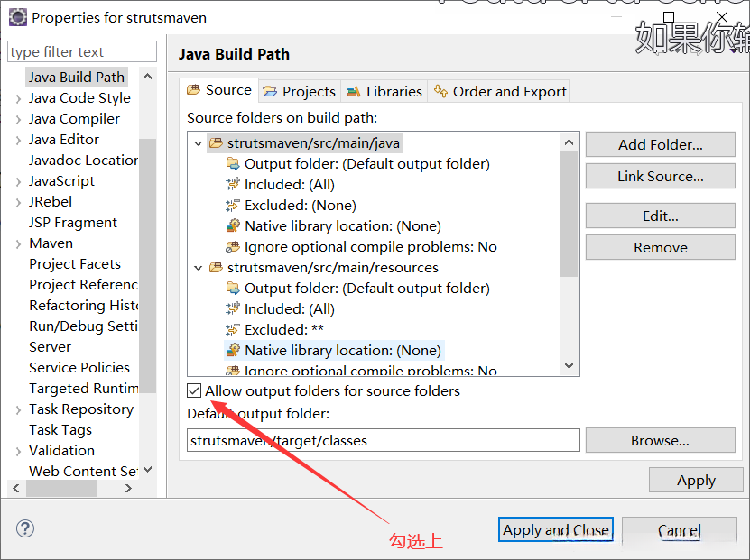Image resolution: width=750 pixels, height=560 pixels.
Task: Click the type filter text field
Action: (x=82, y=51)
